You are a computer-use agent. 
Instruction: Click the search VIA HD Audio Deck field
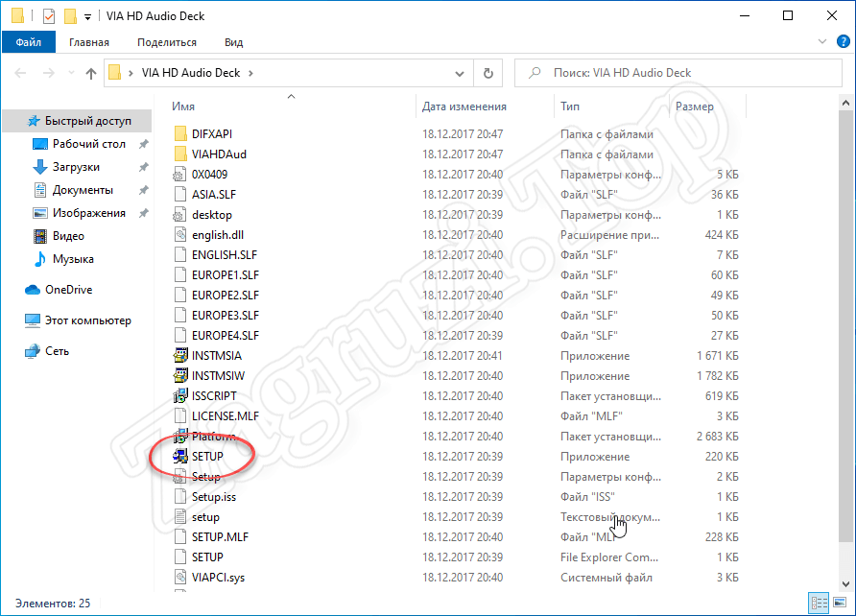(681, 73)
